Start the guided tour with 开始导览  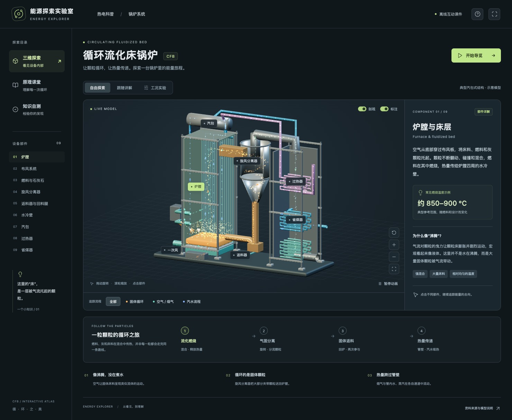[x=476, y=55]
